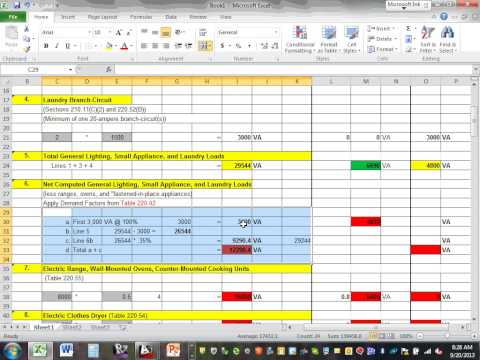480x360 pixels.
Task: Cut selection with scissors icon
Action: coord(27,29)
